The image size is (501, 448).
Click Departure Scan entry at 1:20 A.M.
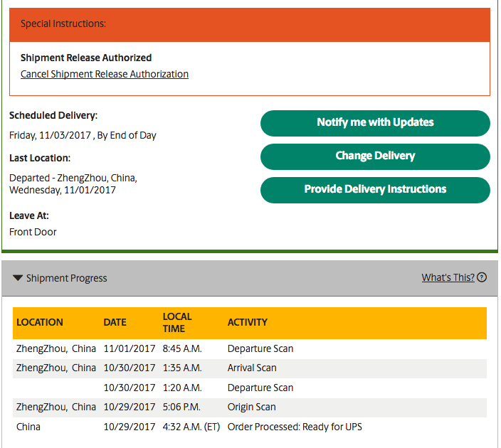260,388
